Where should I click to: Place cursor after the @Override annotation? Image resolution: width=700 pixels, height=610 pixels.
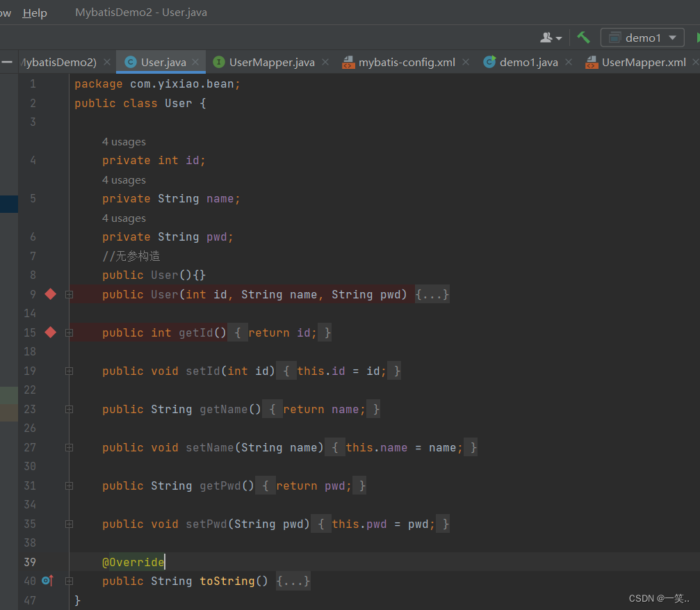(165, 562)
